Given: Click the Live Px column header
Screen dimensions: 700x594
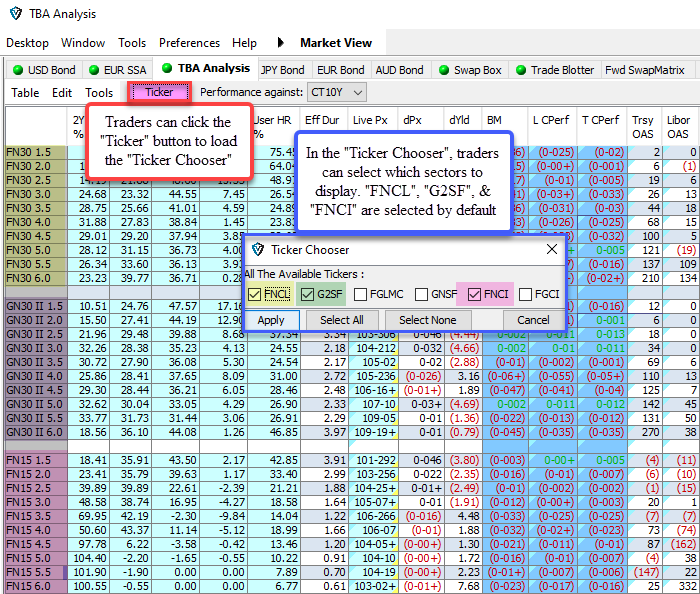Looking at the screenshot, I should [370, 120].
